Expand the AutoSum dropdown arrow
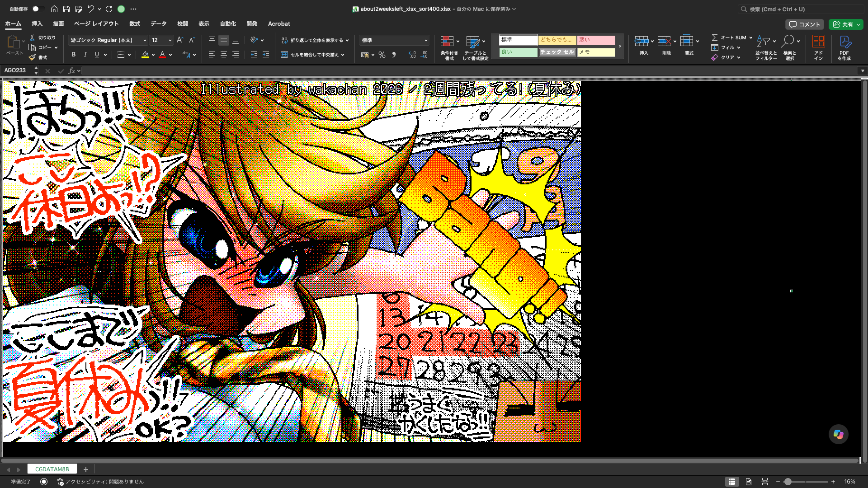This screenshot has height=488, width=868. (x=751, y=38)
